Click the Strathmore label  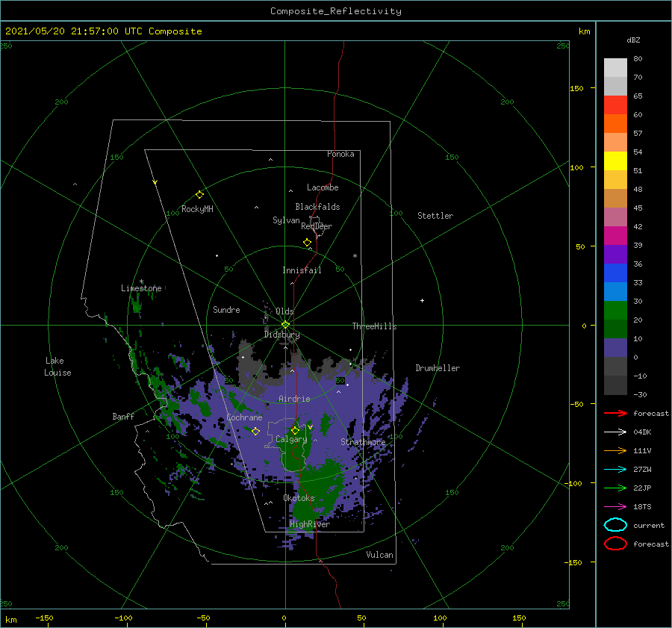coord(363,442)
